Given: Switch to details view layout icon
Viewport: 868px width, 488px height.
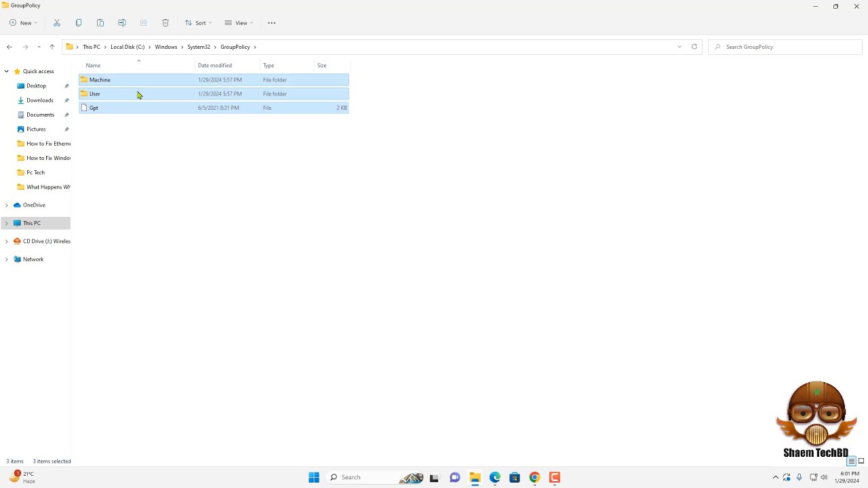Looking at the screenshot, I should coord(852,461).
